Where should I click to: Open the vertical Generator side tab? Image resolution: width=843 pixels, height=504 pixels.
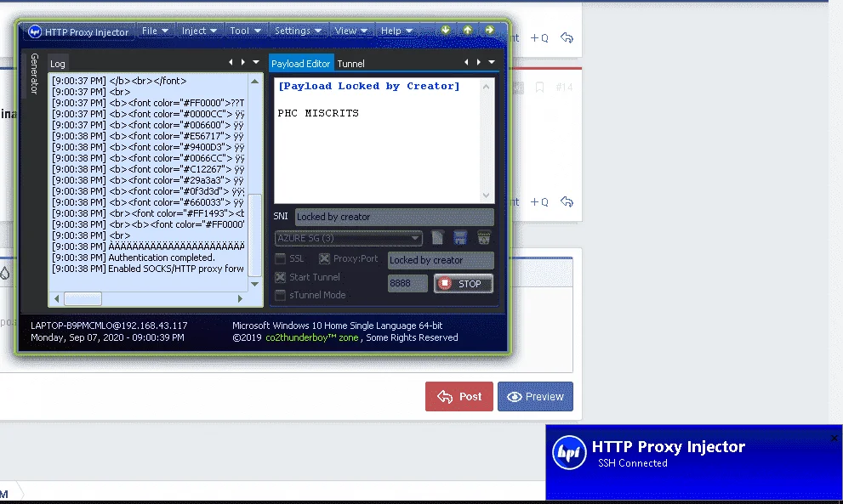[34, 74]
